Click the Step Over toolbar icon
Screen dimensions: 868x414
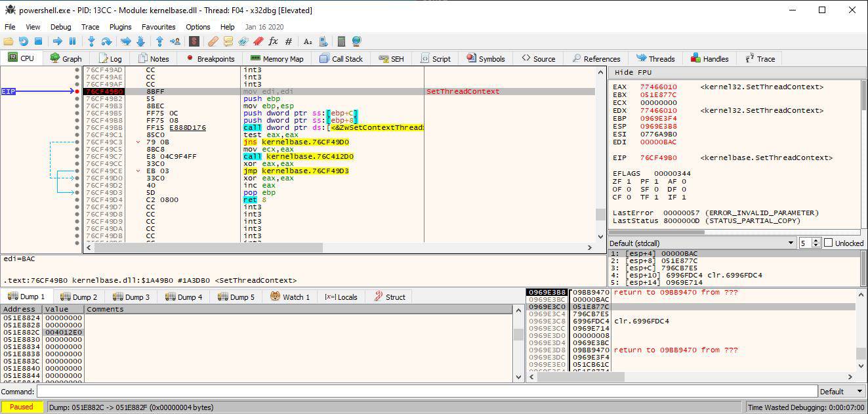(106, 41)
